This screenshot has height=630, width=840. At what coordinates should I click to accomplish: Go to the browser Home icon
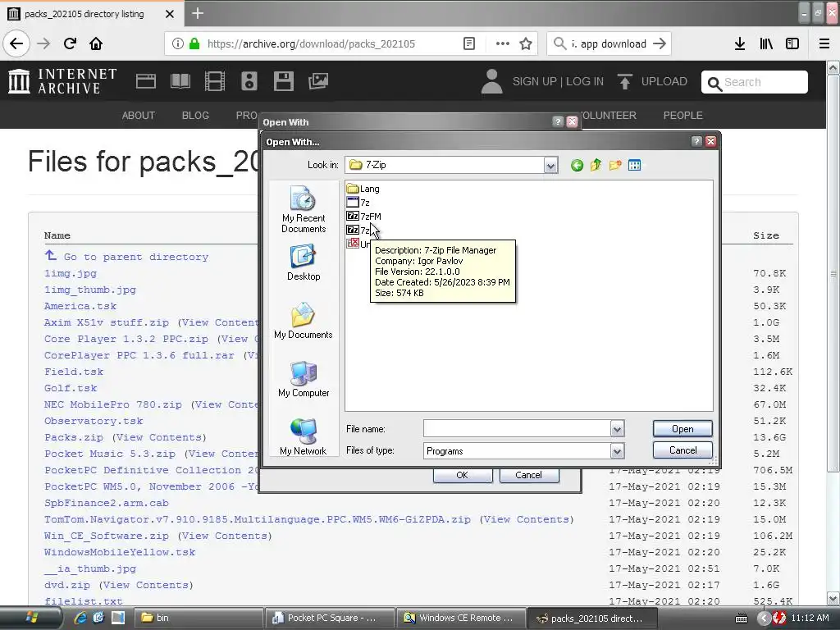tap(96, 43)
